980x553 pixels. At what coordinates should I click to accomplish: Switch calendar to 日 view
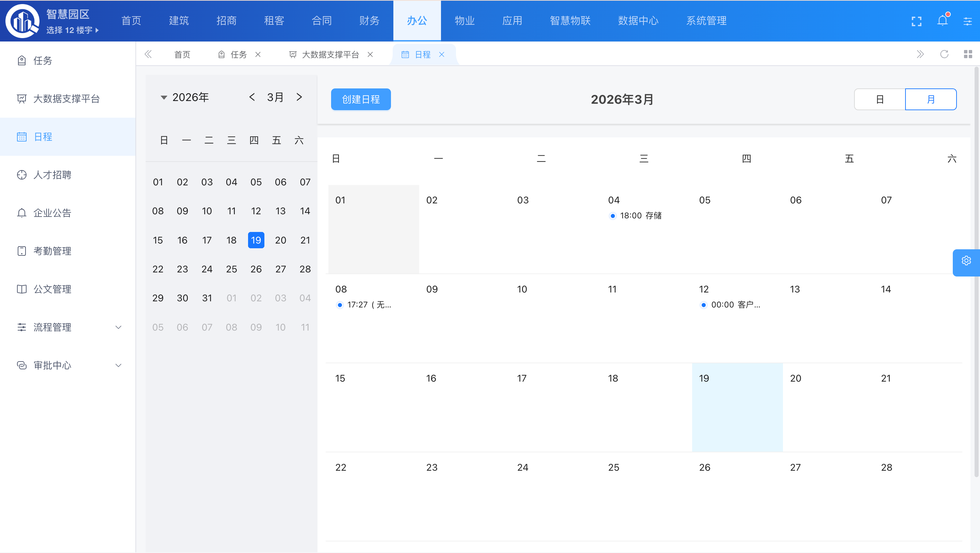[x=880, y=99]
